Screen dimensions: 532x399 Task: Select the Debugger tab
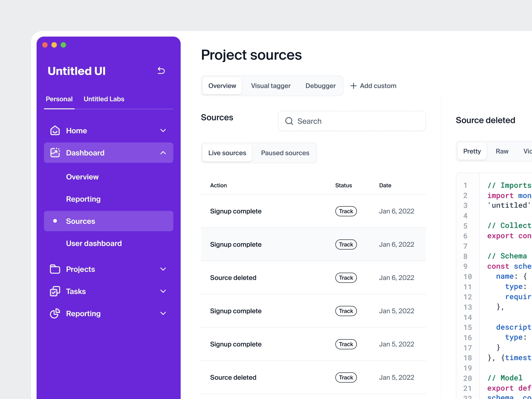click(x=320, y=86)
